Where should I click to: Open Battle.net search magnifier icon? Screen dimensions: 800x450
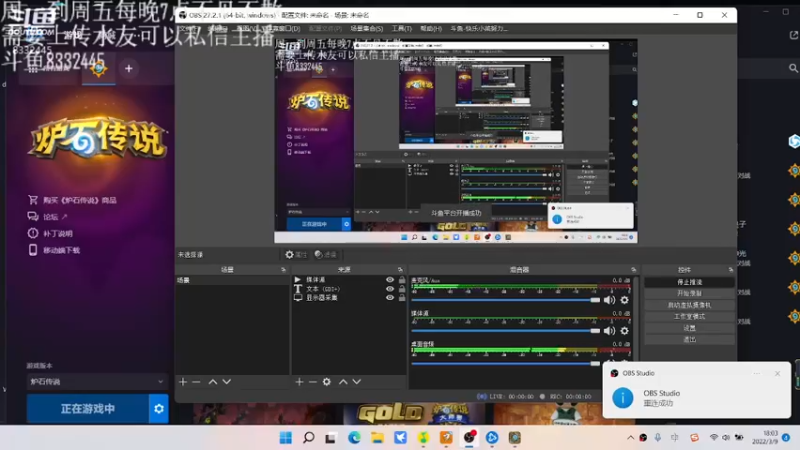pyautogui.click(x=793, y=68)
